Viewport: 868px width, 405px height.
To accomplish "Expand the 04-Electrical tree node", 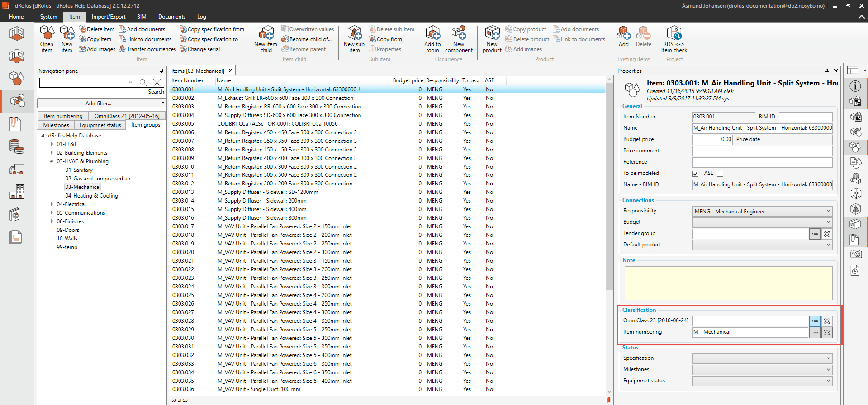I will (52, 204).
